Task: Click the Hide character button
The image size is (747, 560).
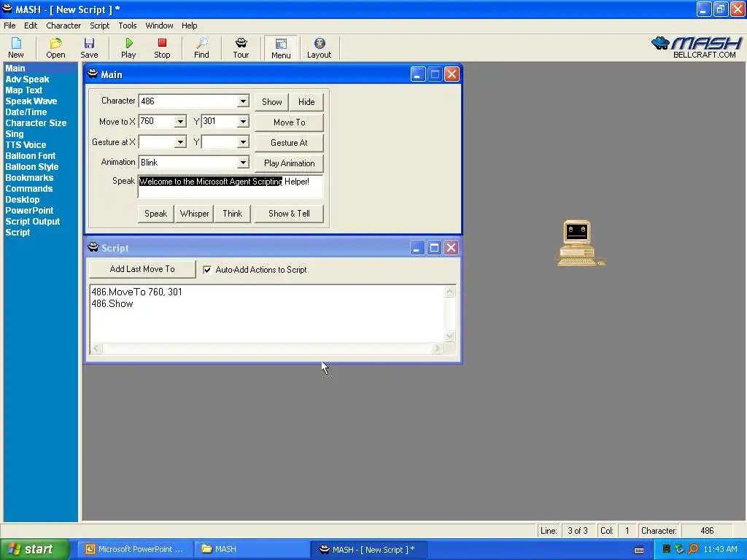Action: (x=306, y=102)
